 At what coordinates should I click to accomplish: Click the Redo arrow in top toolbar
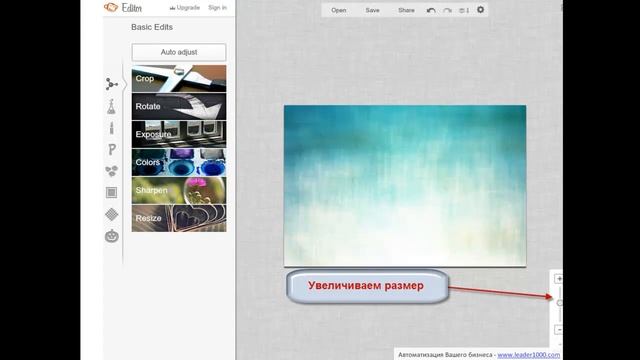[447, 10]
